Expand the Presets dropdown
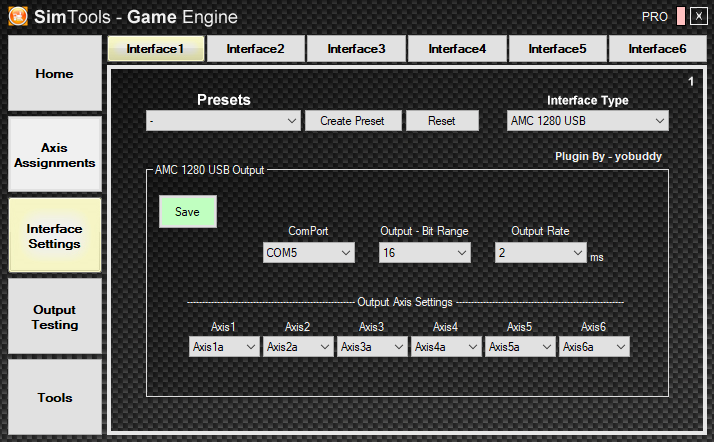 (x=223, y=121)
